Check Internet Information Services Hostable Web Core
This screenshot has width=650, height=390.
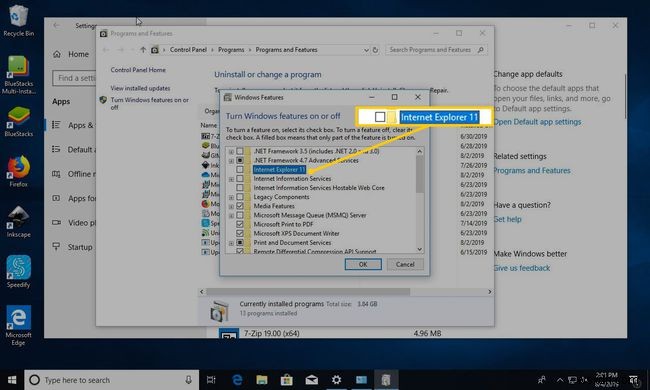(x=240, y=188)
